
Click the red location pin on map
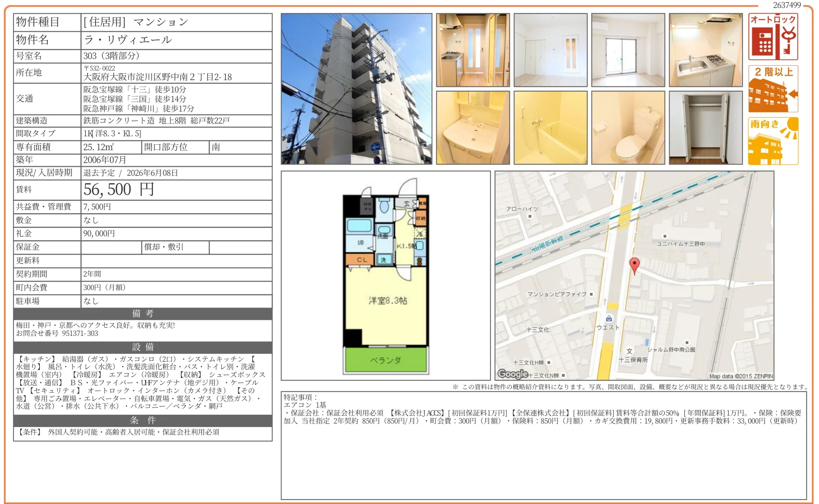pos(634,265)
